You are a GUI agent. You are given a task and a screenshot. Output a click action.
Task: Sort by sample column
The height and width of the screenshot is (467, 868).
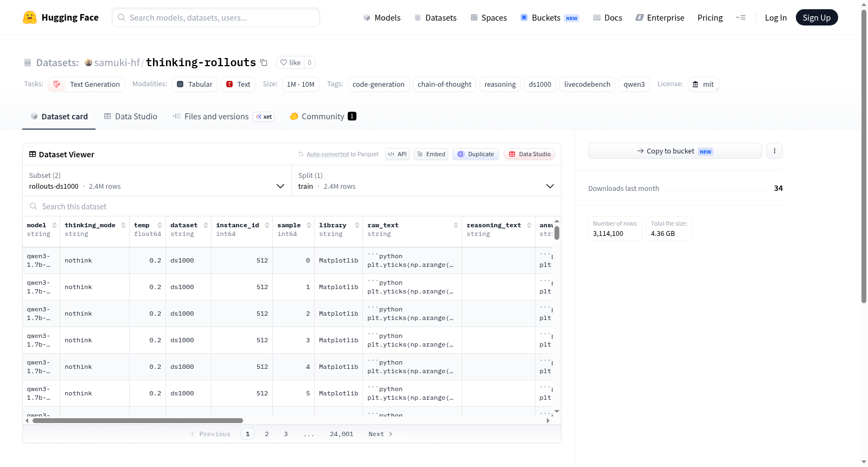[x=309, y=225]
